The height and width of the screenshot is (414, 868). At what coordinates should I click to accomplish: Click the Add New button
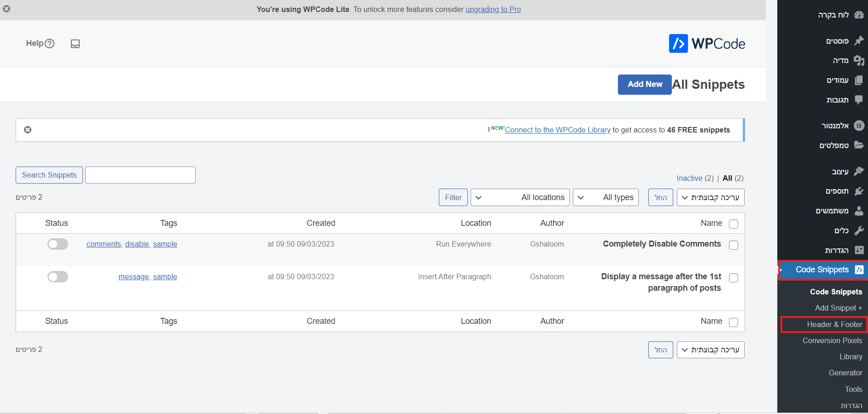click(645, 84)
